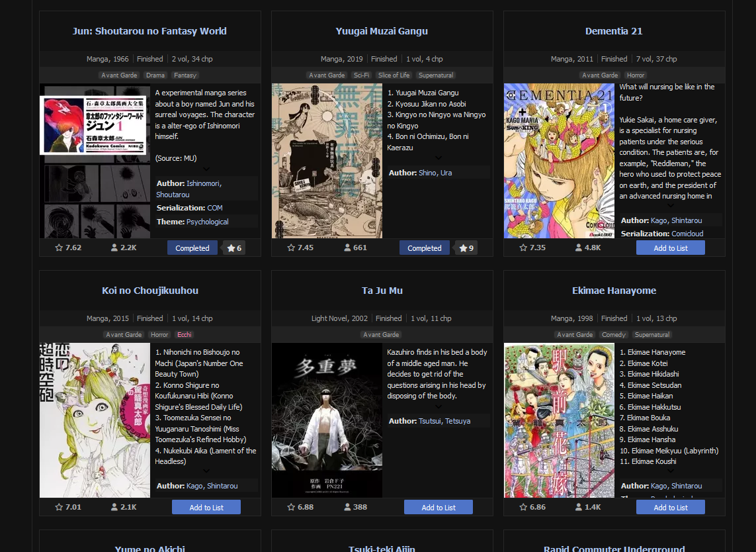This screenshot has width=756, height=552.
Task: Click the members icon showing 2.1K
Action: point(114,507)
